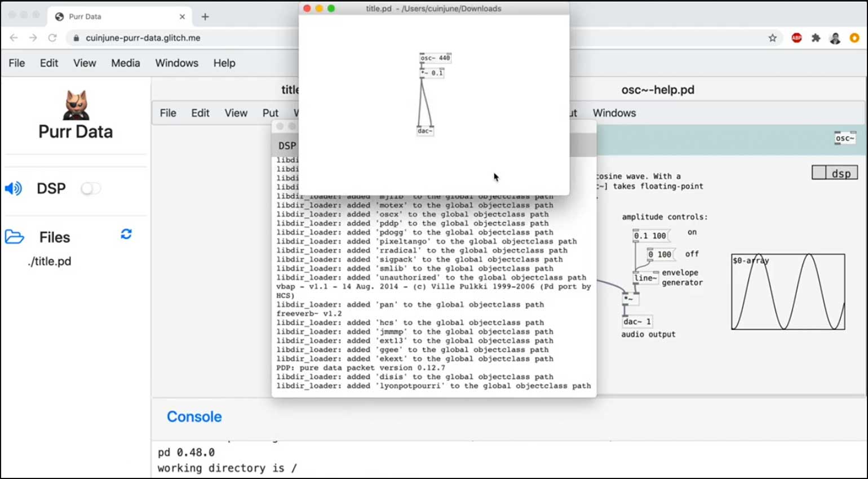Open the top-level File menu
Screen dimensions: 868x479
tap(16, 63)
